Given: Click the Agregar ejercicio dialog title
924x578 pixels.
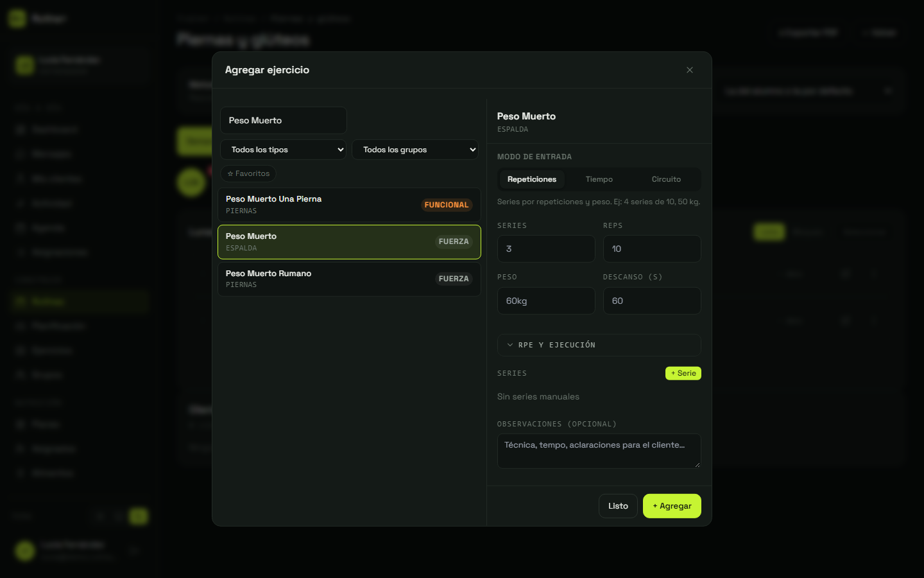Looking at the screenshot, I should (x=267, y=70).
